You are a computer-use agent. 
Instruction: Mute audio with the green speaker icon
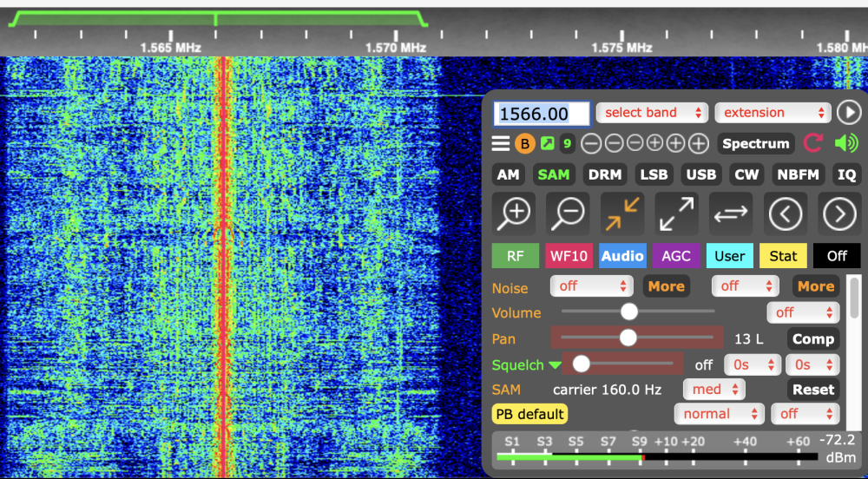click(x=845, y=144)
